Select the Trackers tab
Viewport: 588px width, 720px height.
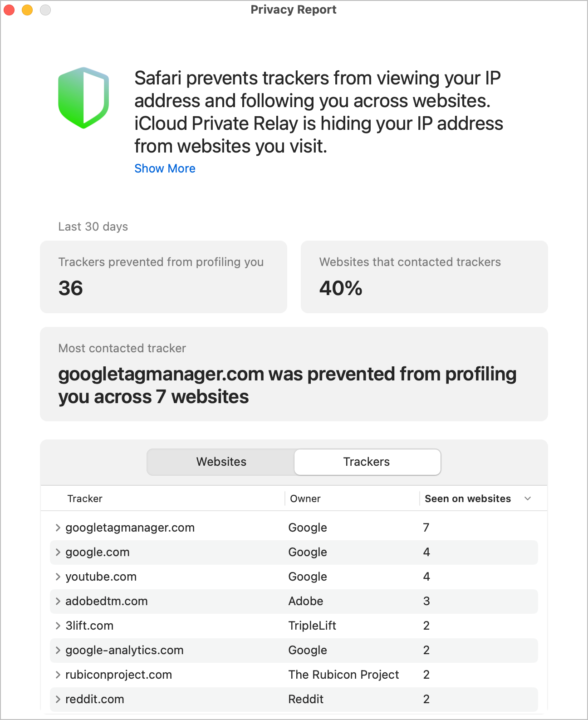coord(367,462)
